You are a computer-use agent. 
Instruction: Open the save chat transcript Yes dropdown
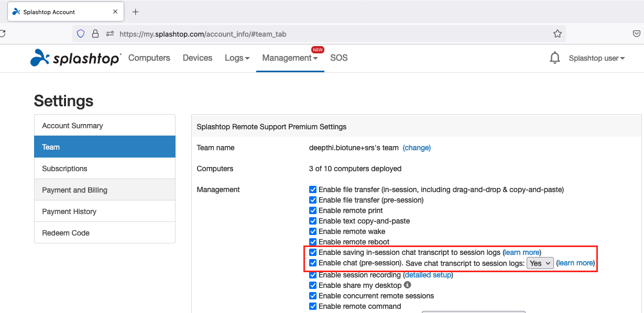[x=540, y=263]
